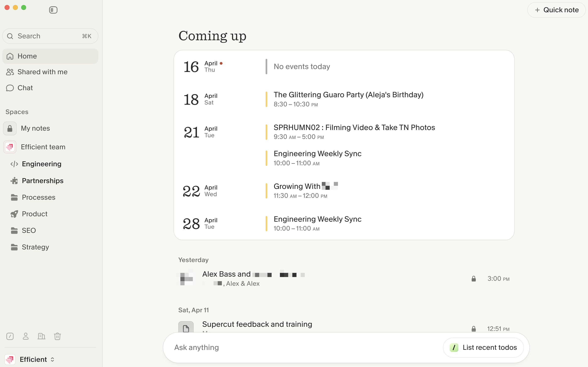
Task: Toggle the sidebar panel visibility
Action: 53,10
